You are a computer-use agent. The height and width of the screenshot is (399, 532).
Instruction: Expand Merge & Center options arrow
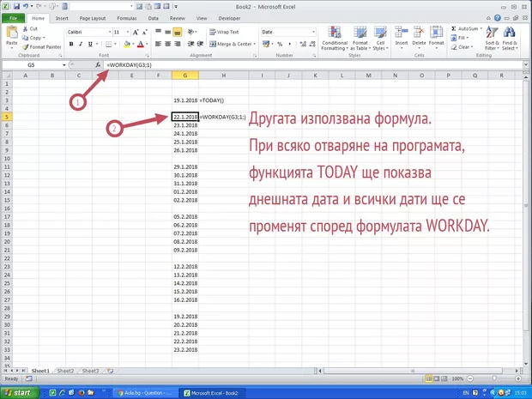(x=255, y=44)
